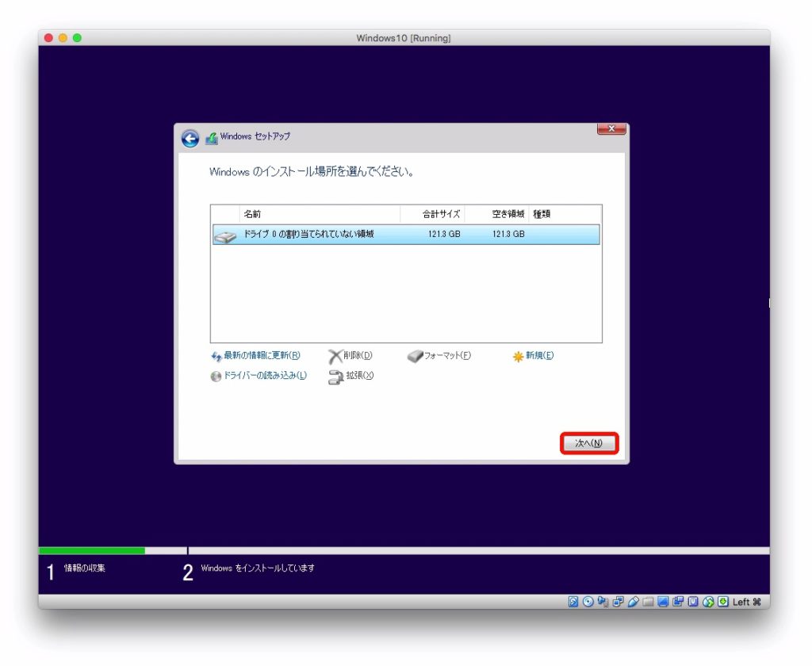Image resolution: width=812 pixels, height=666 pixels.
Task: Toggle the mouse integration status icon
Action: (x=708, y=601)
